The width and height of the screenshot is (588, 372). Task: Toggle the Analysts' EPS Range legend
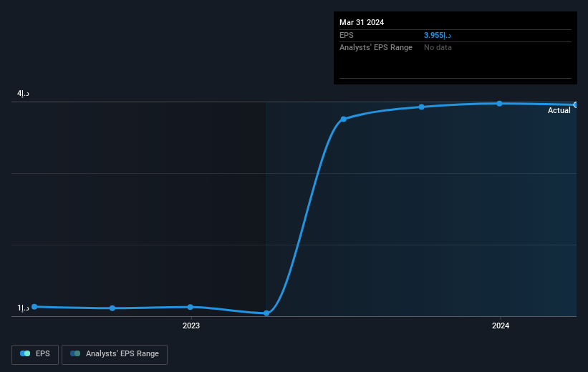coord(115,354)
